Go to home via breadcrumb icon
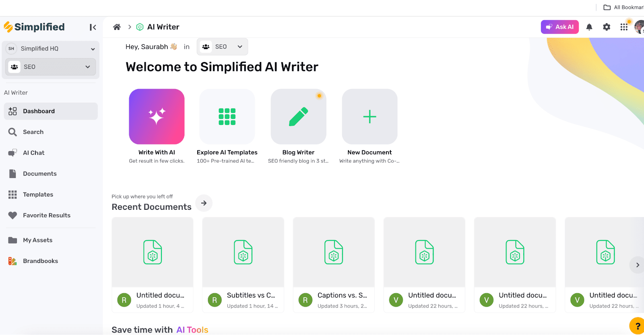Screen dimensions: 644x335 117,27
